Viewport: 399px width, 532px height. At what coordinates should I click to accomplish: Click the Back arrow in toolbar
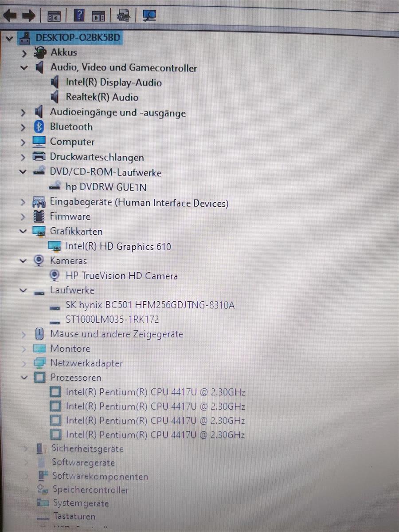coord(10,16)
